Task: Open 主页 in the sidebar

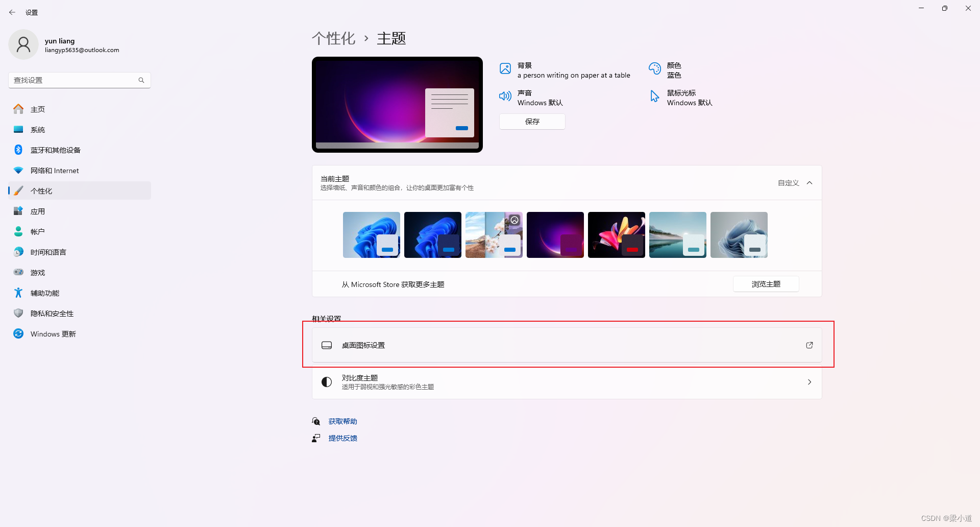Action: pos(80,109)
